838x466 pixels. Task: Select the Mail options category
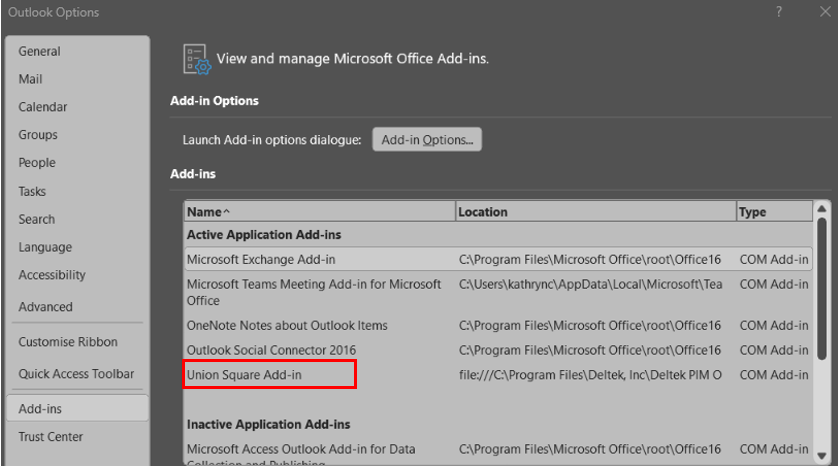pos(30,79)
